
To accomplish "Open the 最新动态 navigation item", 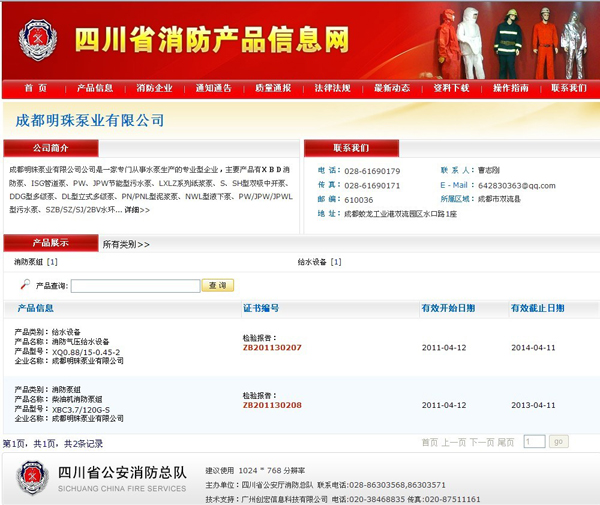I will pyautogui.click(x=392, y=88).
